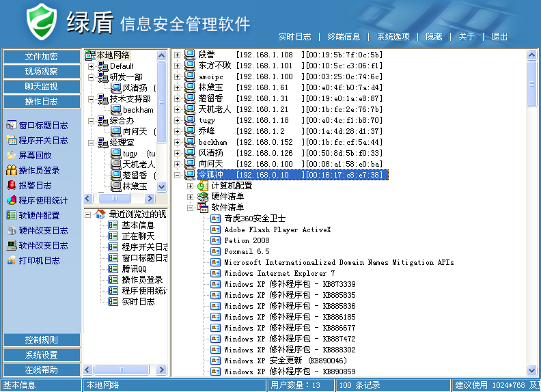Open the 系统设置 section

[x=42, y=354]
